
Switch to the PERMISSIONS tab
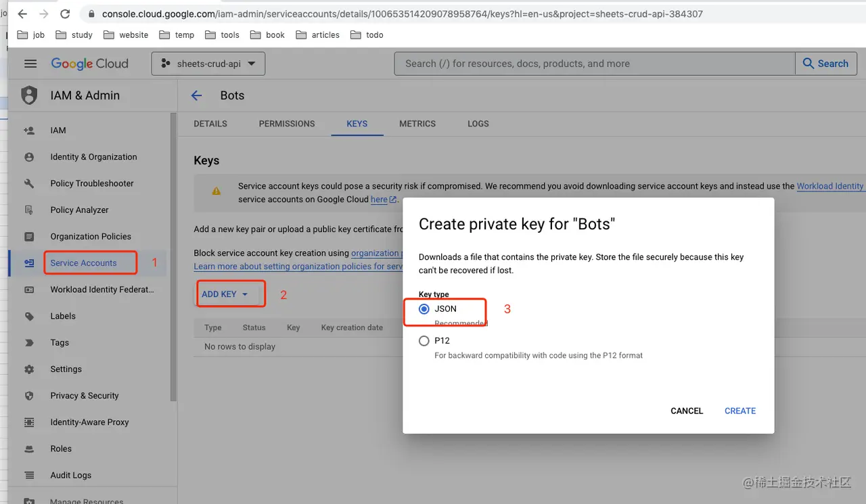[x=286, y=124]
